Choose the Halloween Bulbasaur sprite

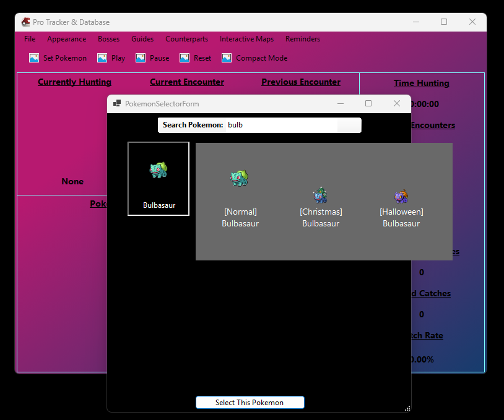(x=401, y=197)
